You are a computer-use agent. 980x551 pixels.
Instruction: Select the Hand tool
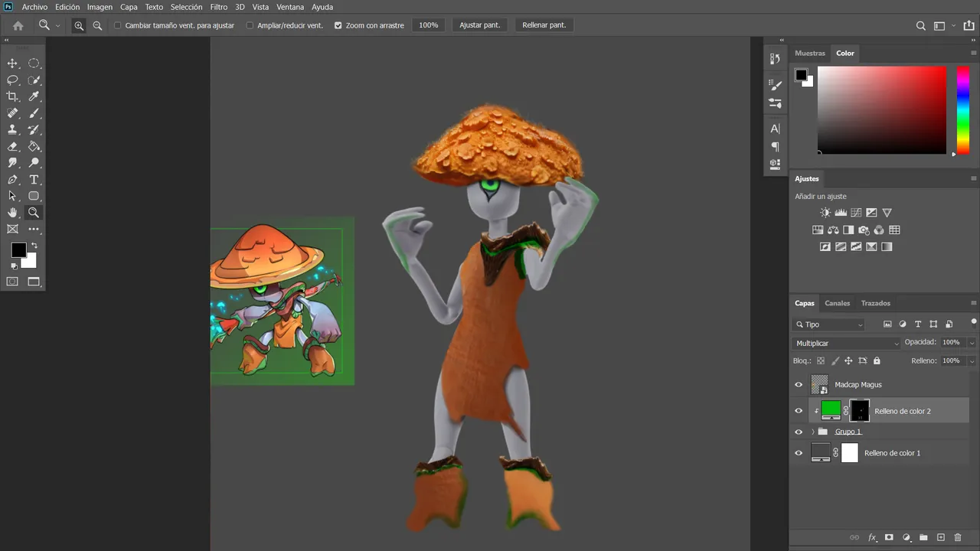tap(12, 213)
